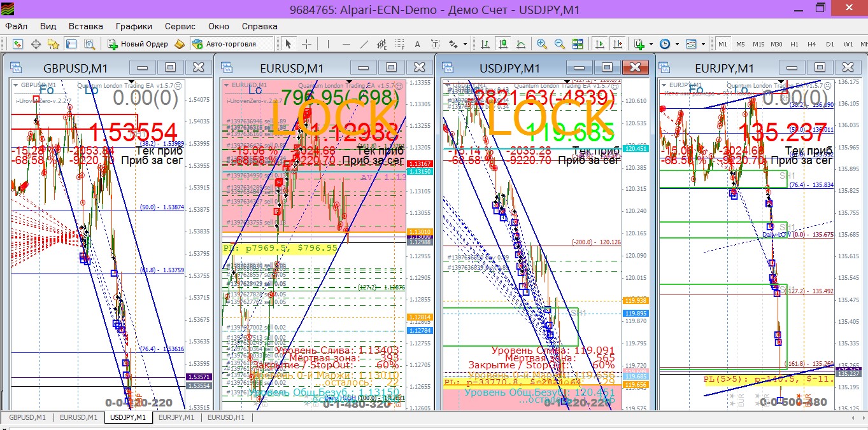Select the H1 timeframe

pos(794,44)
